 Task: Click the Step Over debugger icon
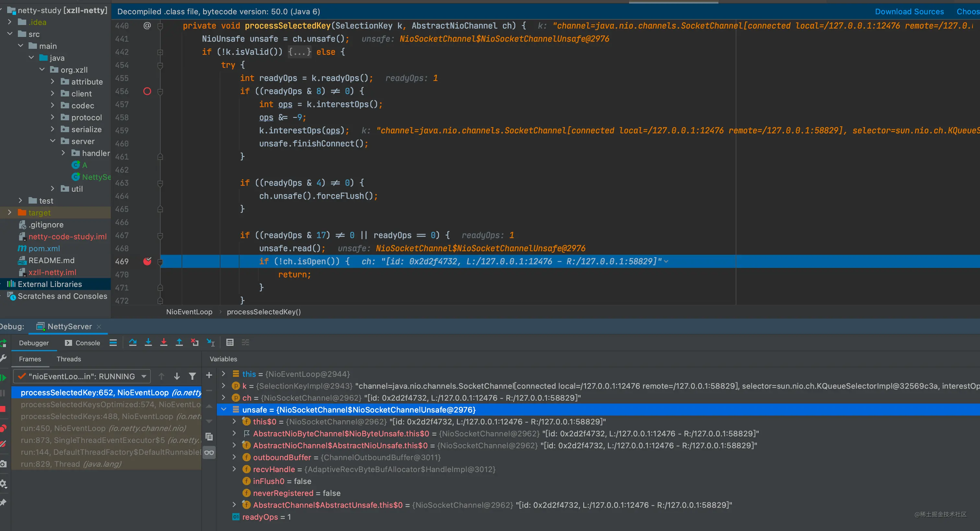tap(133, 343)
